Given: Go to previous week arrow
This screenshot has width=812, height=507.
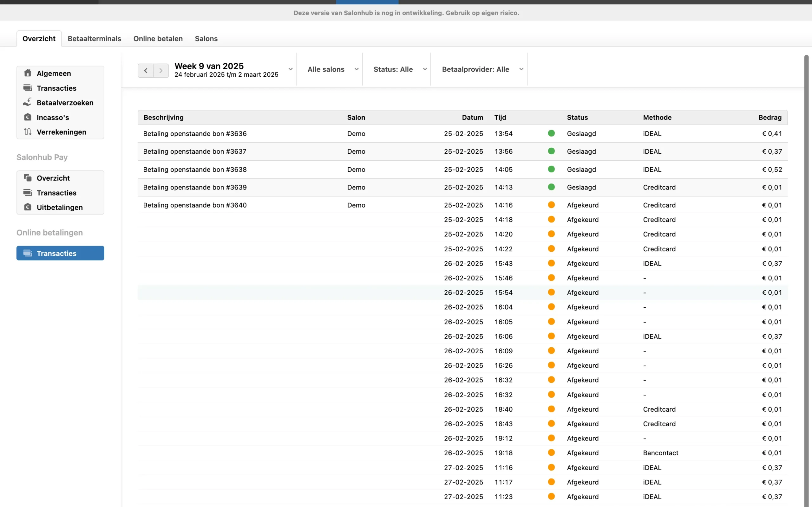Looking at the screenshot, I should 146,70.
